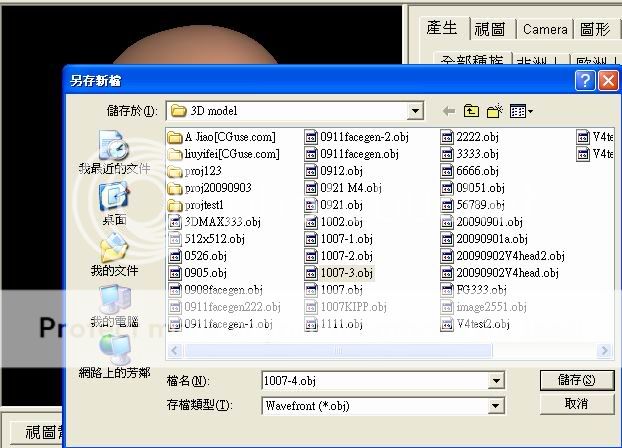Switch to the Camera tab
This screenshot has height=448, width=622.
click(545, 30)
